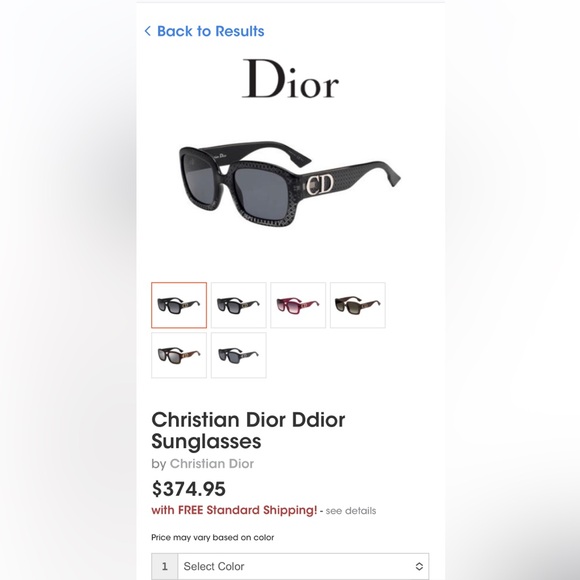Open the see details shipping link

(x=351, y=511)
